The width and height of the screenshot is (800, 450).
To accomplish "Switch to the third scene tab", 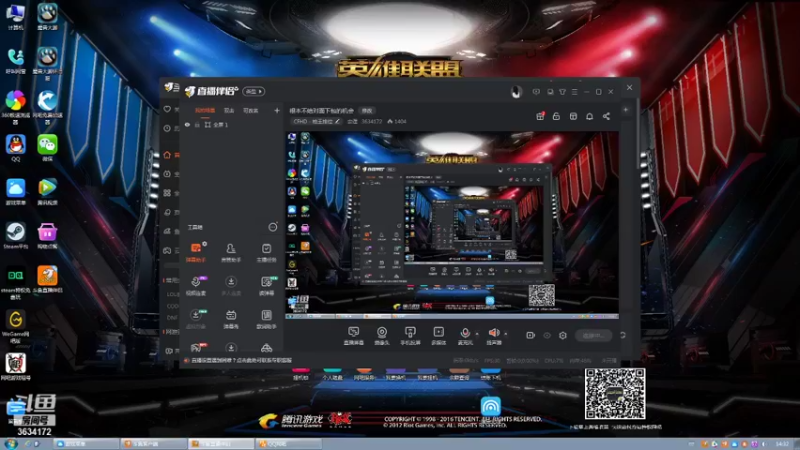I will [x=251, y=110].
